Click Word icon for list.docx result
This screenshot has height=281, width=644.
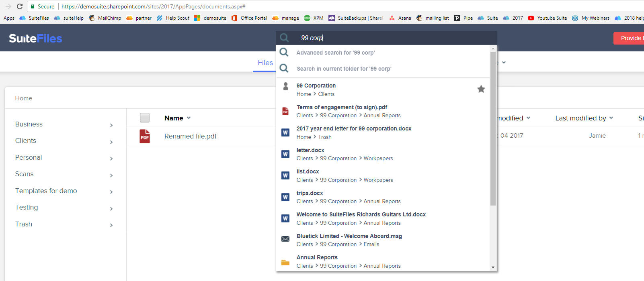pos(285,175)
